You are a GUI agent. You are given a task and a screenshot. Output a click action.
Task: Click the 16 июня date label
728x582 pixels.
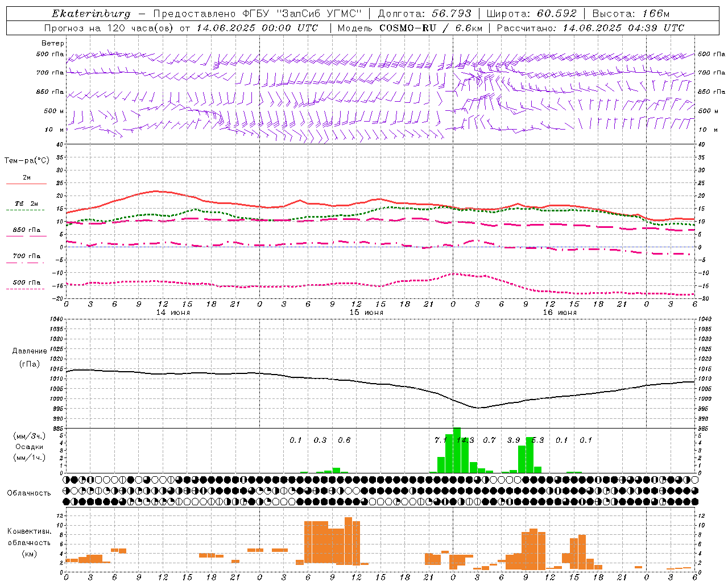[560, 313]
